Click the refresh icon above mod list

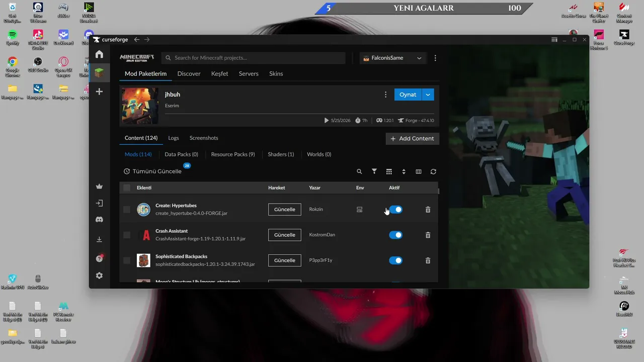point(433,171)
